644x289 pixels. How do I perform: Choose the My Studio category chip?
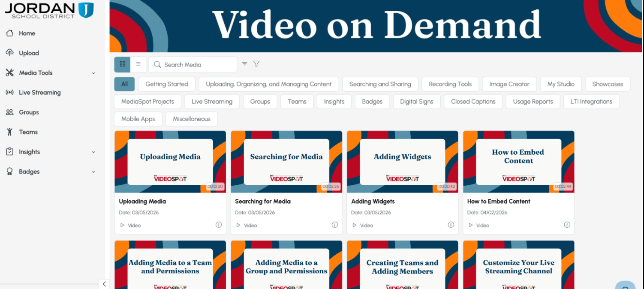coord(561,84)
